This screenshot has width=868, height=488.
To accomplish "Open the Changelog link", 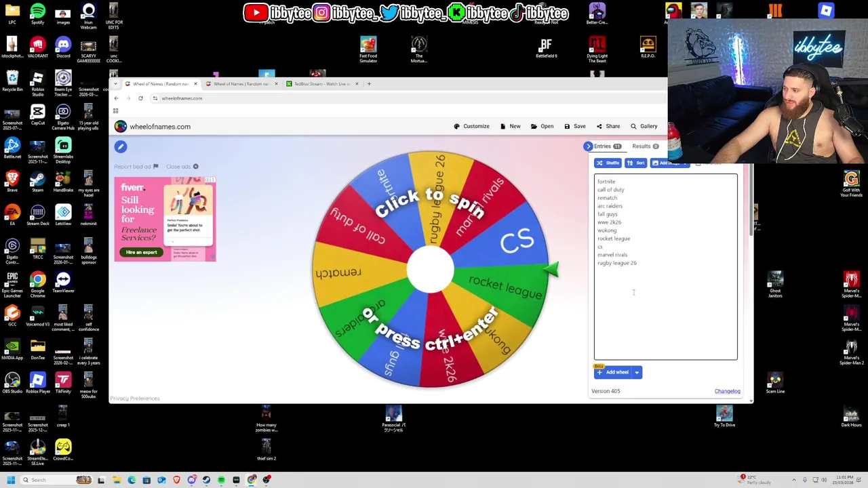I will [727, 391].
